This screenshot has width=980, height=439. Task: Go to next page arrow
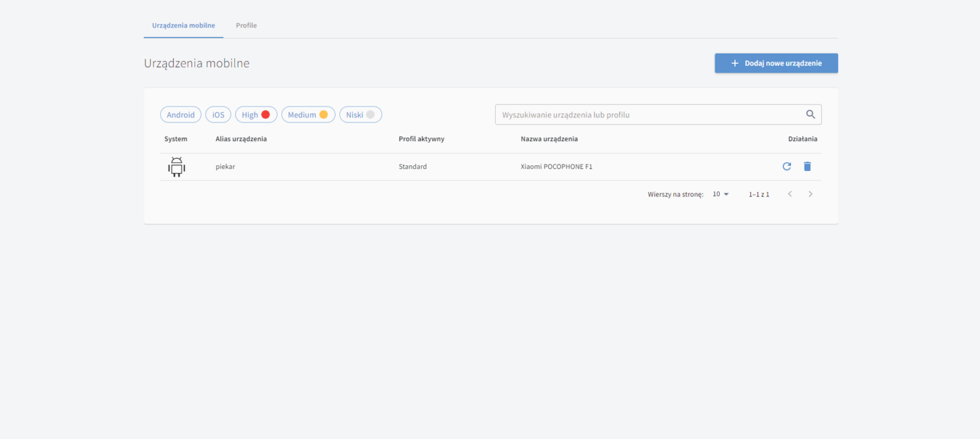pyautogui.click(x=810, y=194)
